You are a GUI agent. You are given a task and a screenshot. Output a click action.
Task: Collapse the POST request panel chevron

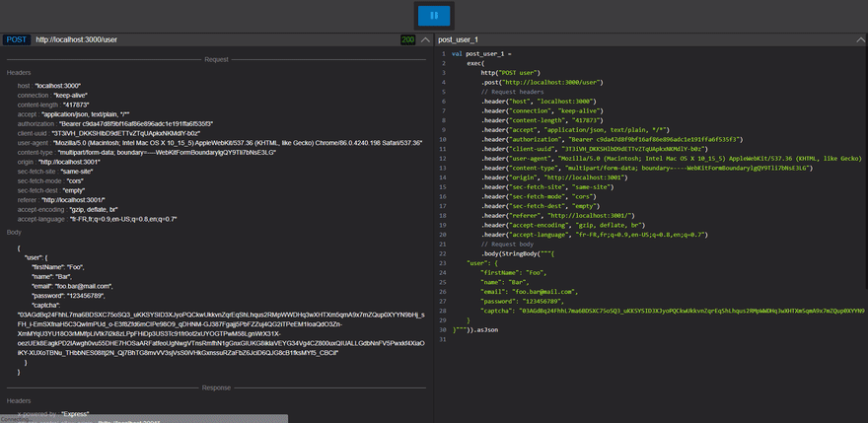tap(424, 39)
